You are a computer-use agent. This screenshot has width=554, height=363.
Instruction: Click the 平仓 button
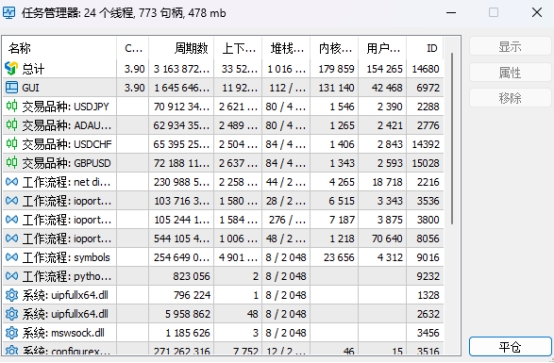point(510,347)
